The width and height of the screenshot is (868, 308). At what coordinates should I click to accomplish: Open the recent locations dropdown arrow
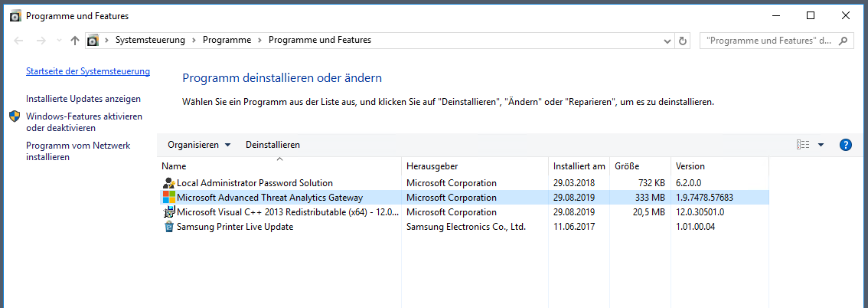click(59, 41)
